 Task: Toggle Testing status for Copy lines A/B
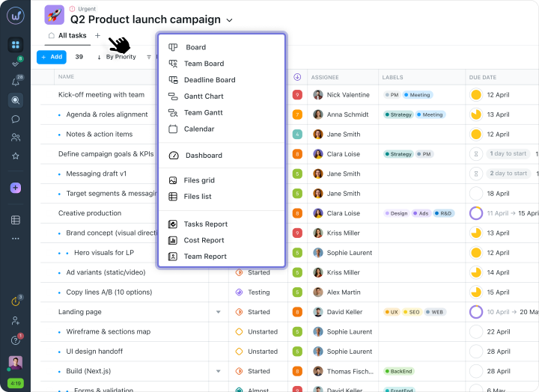tap(239, 292)
